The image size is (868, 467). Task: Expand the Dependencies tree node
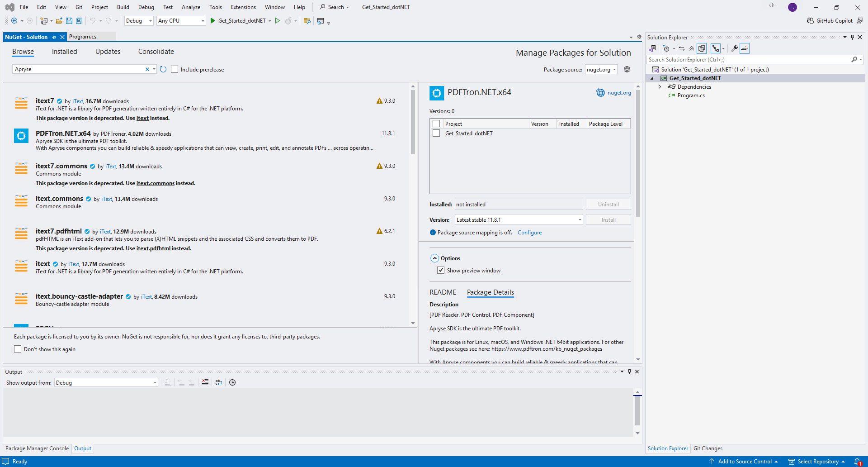[x=660, y=87]
